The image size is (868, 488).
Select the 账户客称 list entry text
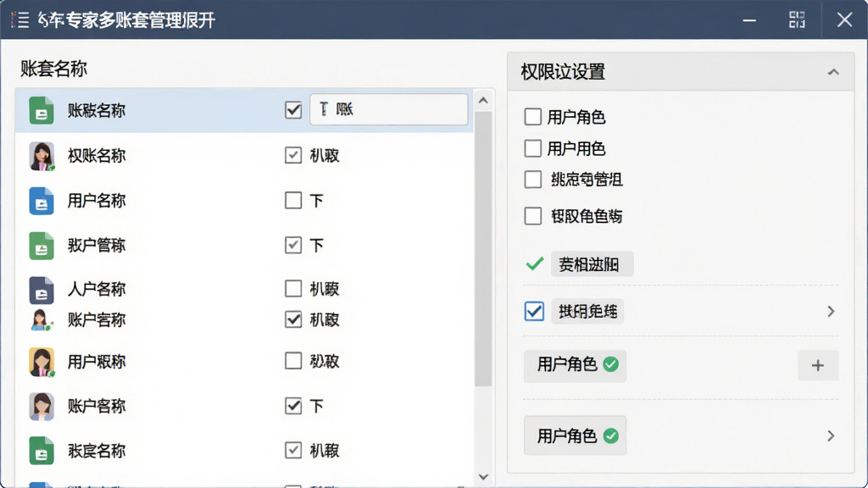click(97, 319)
